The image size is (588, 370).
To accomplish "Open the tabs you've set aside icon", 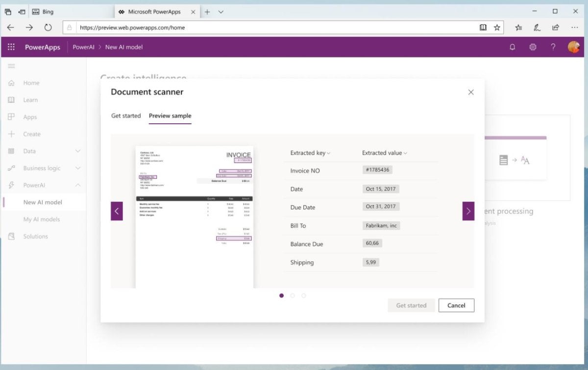I will pos(8,12).
